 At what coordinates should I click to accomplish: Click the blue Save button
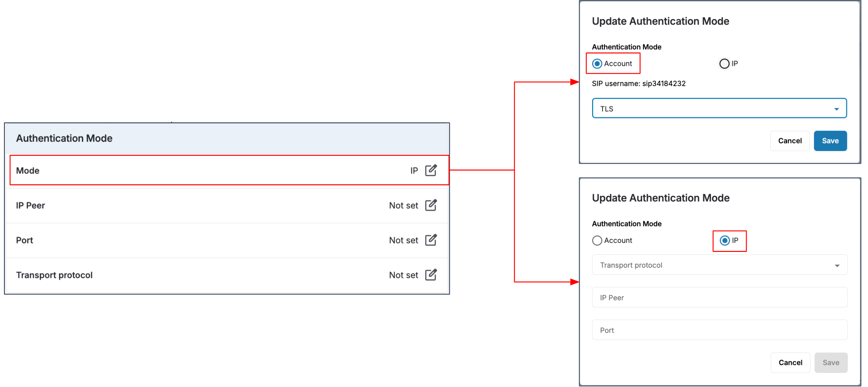[830, 141]
